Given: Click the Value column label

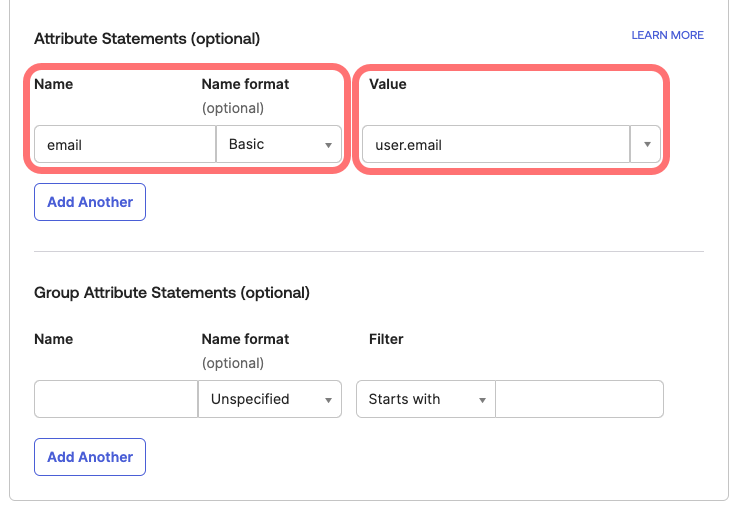Looking at the screenshot, I should [x=388, y=84].
